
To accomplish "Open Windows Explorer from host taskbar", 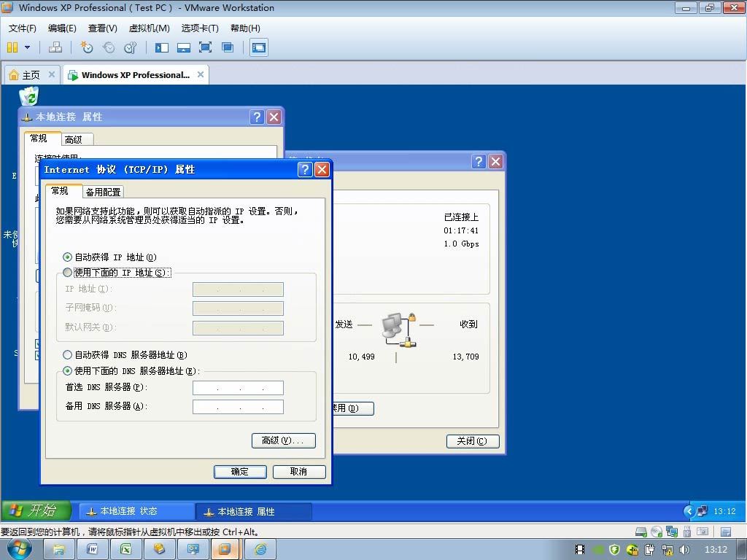I will click(58, 550).
